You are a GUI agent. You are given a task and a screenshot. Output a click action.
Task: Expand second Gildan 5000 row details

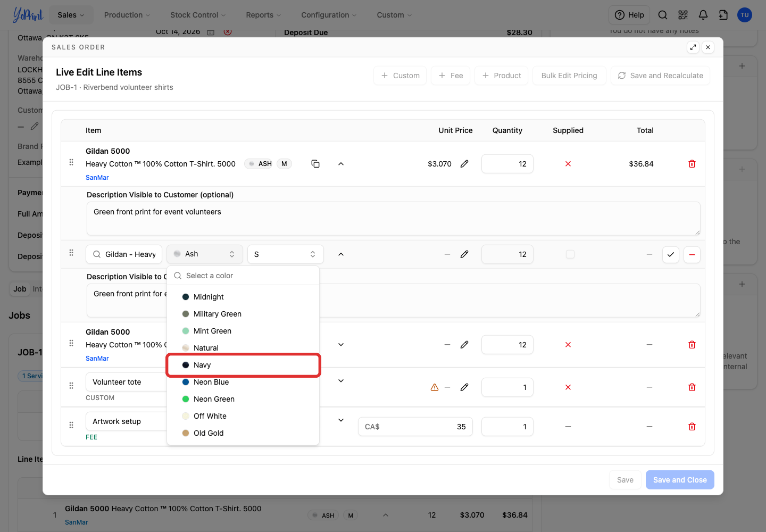[x=341, y=345]
